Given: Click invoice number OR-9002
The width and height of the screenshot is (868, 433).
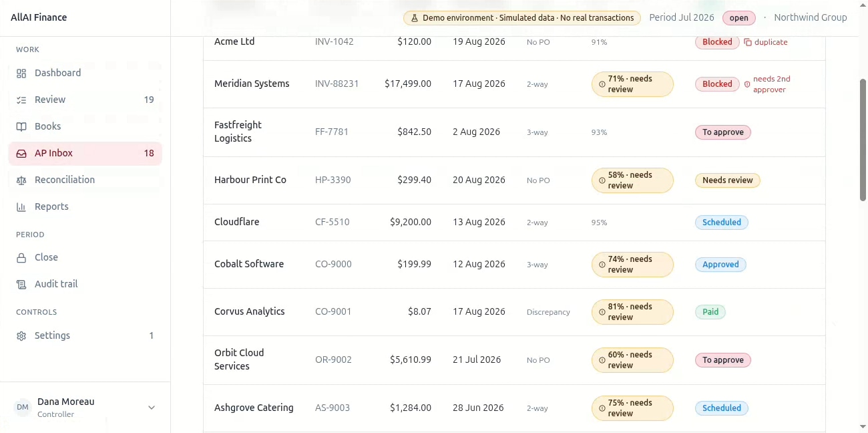Looking at the screenshot, I should (x=333, y=360).
